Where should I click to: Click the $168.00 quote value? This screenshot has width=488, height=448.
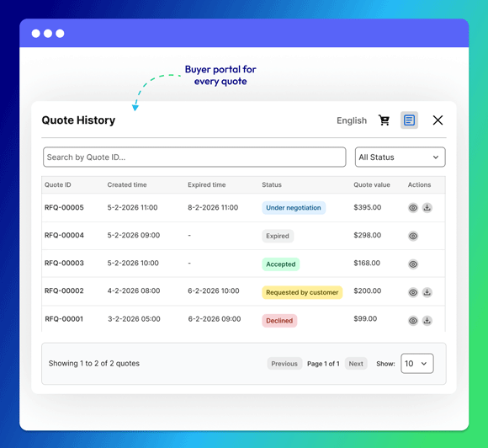coord(367,263)
